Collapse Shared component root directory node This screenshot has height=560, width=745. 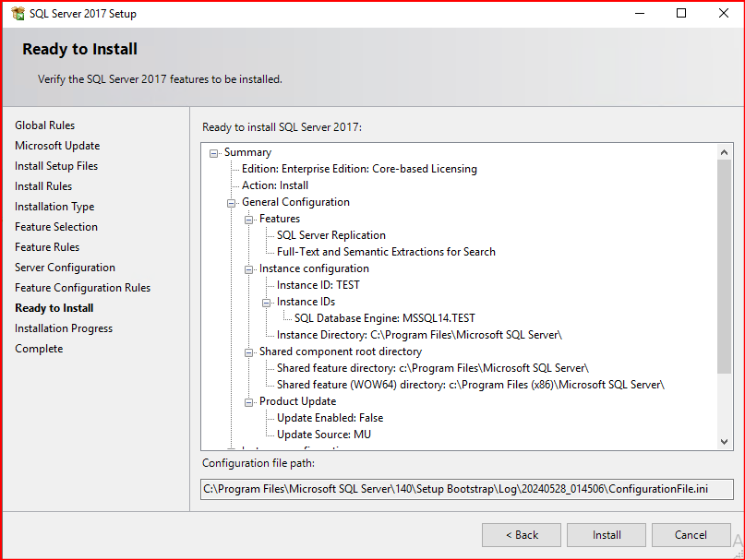pyautogui.click(x=249, y=353)
